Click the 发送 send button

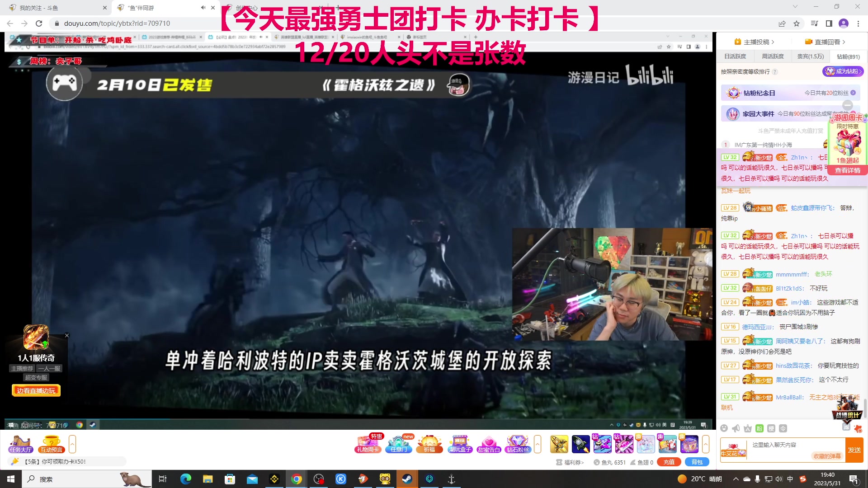(854, 450)
